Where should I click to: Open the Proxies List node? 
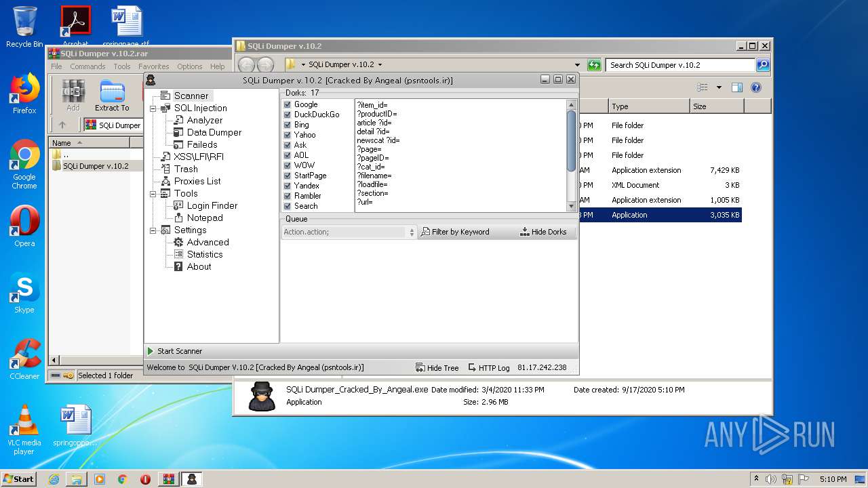[197, 181]
